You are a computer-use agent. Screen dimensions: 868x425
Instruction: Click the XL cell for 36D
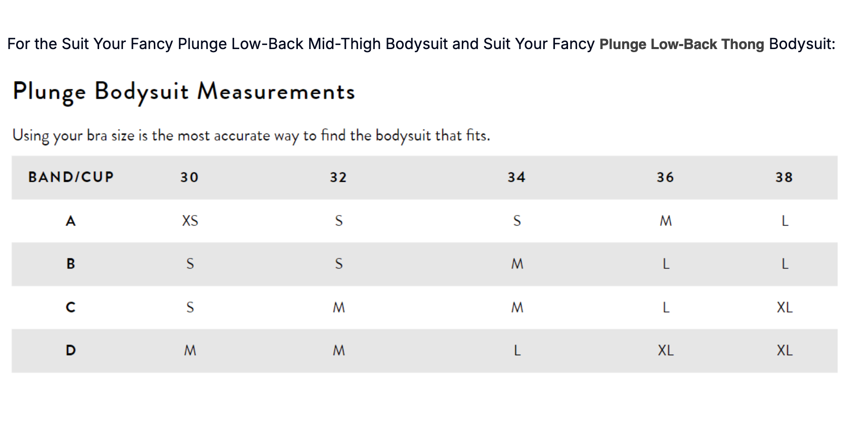[666, 350]
